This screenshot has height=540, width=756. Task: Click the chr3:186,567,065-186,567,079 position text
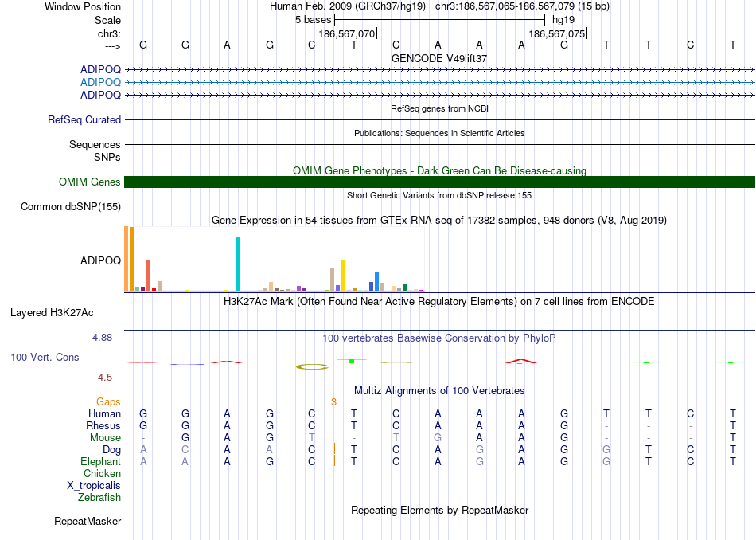(522, 6)
